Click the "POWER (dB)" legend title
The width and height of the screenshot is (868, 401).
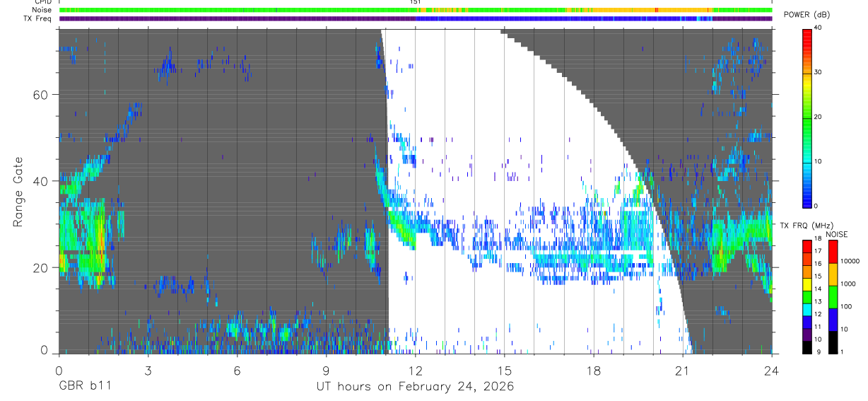coord(807,15)
